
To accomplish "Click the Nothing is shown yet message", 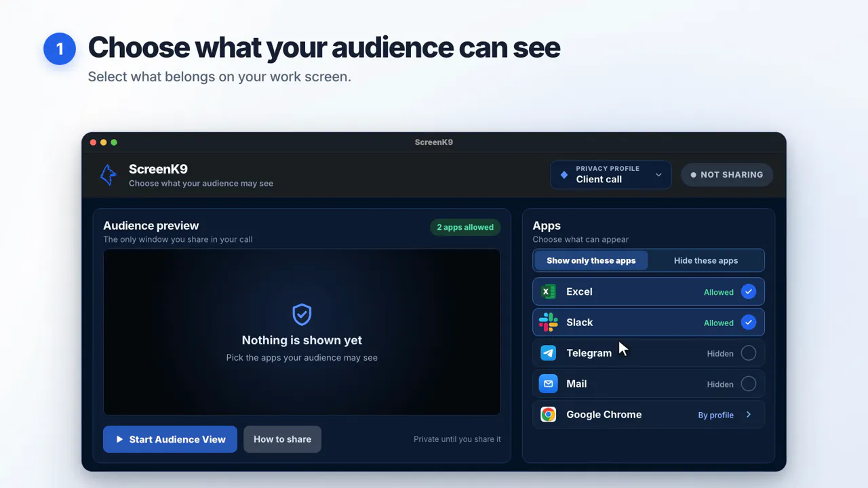I will click(302, 340).
